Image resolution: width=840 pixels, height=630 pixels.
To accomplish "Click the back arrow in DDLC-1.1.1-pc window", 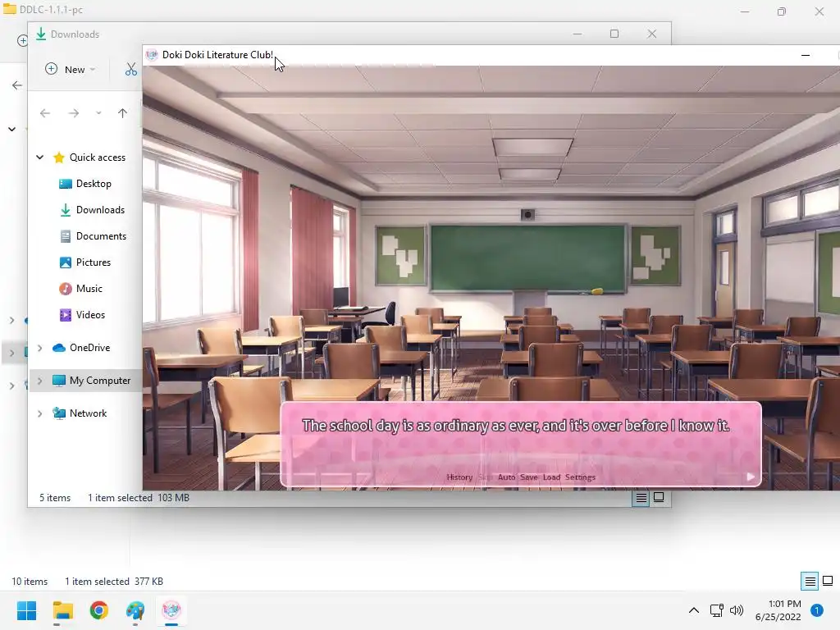I will 17,85.
